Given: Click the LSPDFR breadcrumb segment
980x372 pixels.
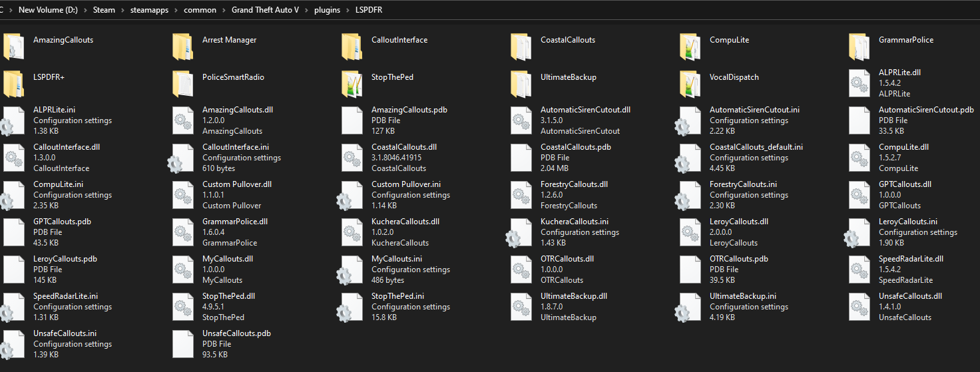Looking at the screenshot, I should pyautogui.click(x=370, y=10).
